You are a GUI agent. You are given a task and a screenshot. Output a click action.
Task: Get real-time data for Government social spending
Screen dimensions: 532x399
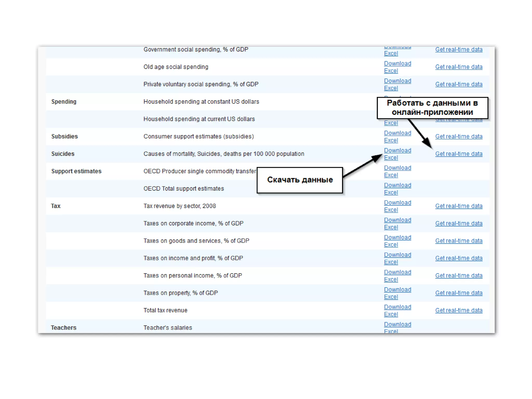(458, 50)
